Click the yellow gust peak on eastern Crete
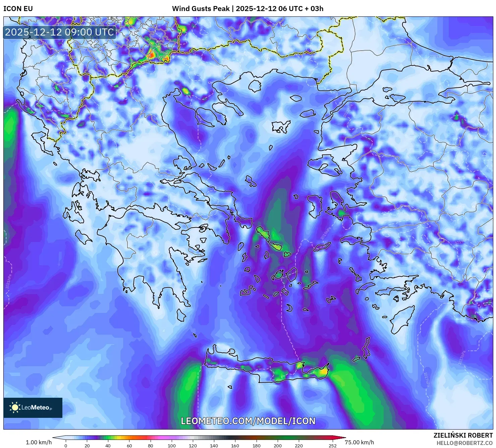This screenshot has height=448, width=496. point(323,371)
